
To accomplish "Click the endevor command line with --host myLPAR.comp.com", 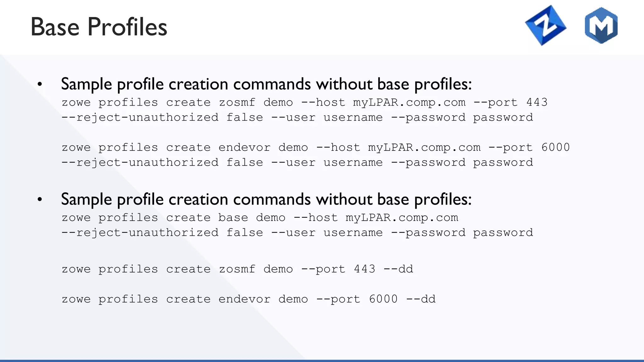I will point(316,147).
